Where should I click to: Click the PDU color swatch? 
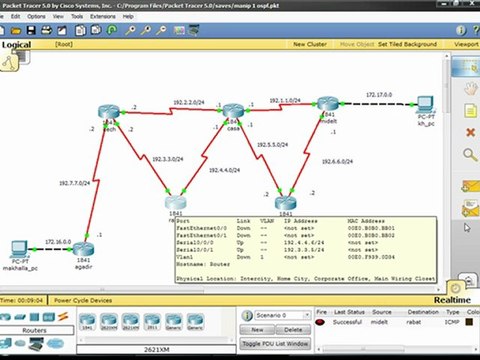[469, 322]
